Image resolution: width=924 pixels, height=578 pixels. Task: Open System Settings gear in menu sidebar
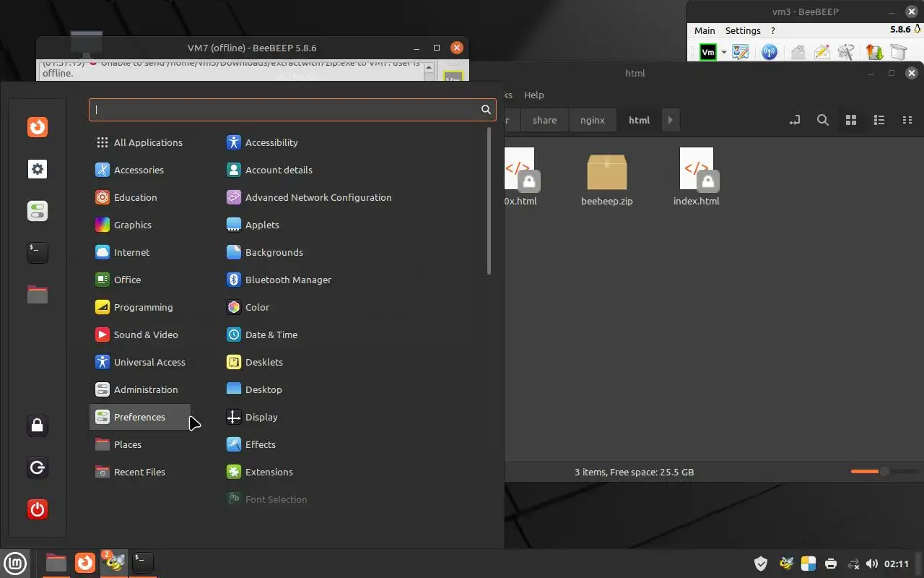tap(38, 169)
